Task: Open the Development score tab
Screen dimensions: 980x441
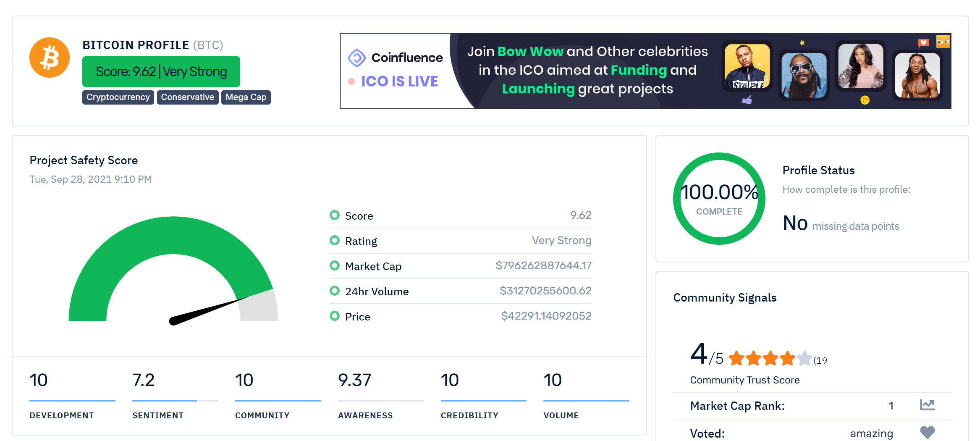Action: click(72, 396)
